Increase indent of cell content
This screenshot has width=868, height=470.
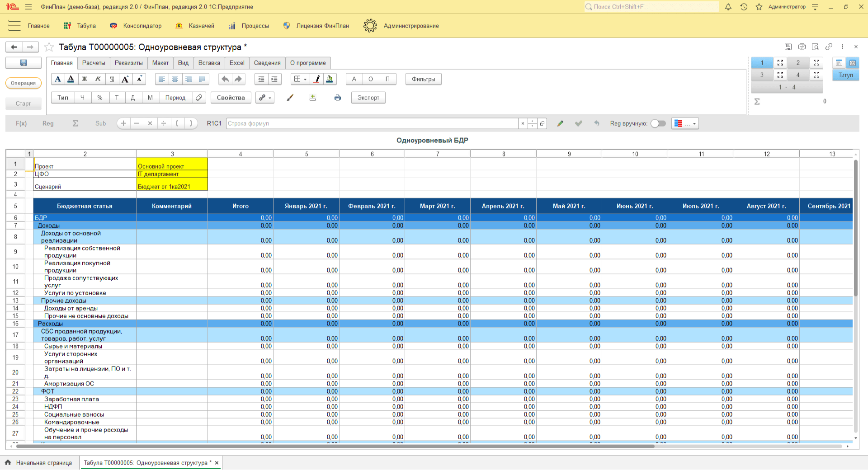tap(274, 79)
